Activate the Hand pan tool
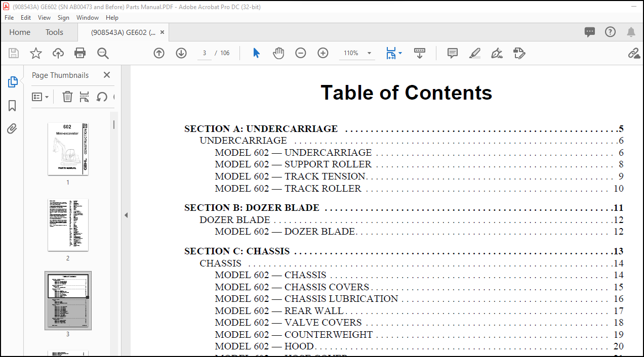The height and width of the screenshot is (357, 644). click(278, 53)
